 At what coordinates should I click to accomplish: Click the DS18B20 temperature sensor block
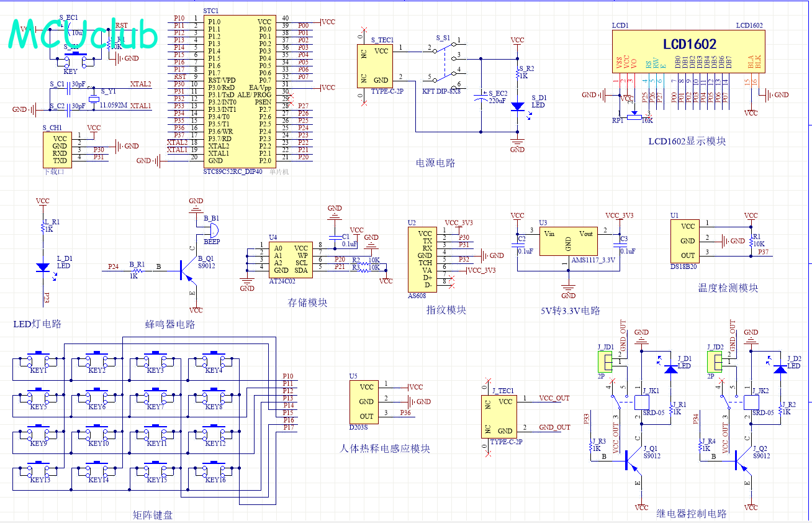687,240
